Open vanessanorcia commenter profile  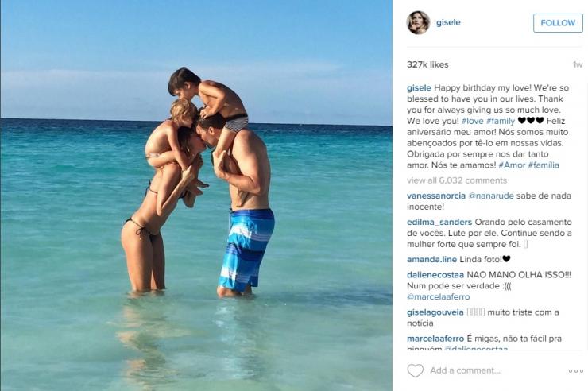436,195
